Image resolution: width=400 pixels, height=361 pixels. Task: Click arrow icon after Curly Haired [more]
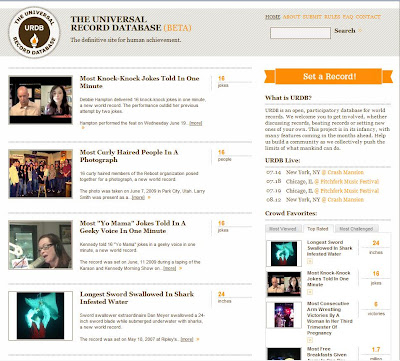tap(149, 197)
